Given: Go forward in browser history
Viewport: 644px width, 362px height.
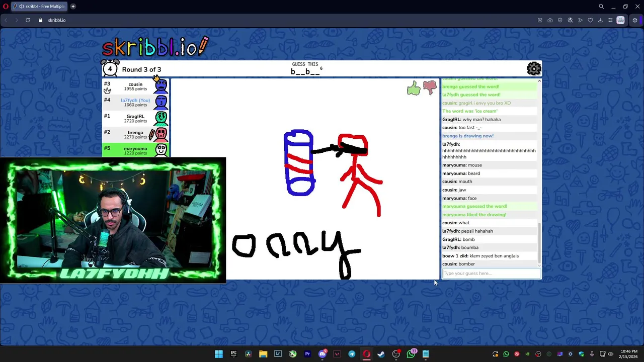Looking at the screenshot, I should [x=16, y=20].
